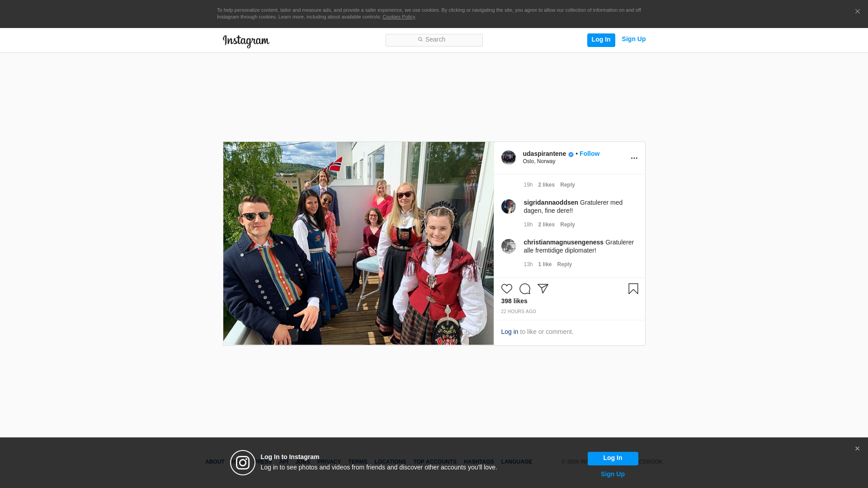Open the ABOUT footer link
868x488 pixels.
[215, 462]
